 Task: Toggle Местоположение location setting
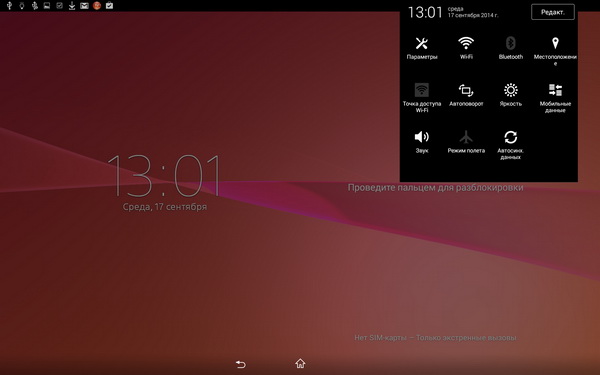[555, 51]
